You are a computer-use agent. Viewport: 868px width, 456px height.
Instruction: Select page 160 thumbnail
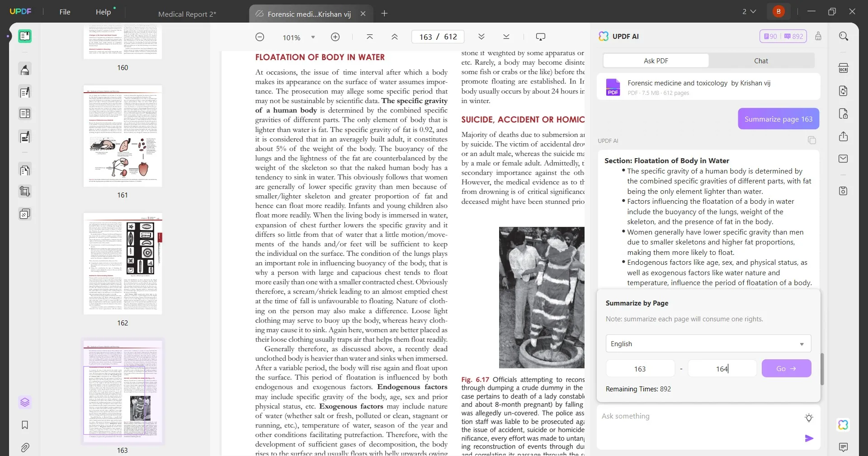coord(123,42)
